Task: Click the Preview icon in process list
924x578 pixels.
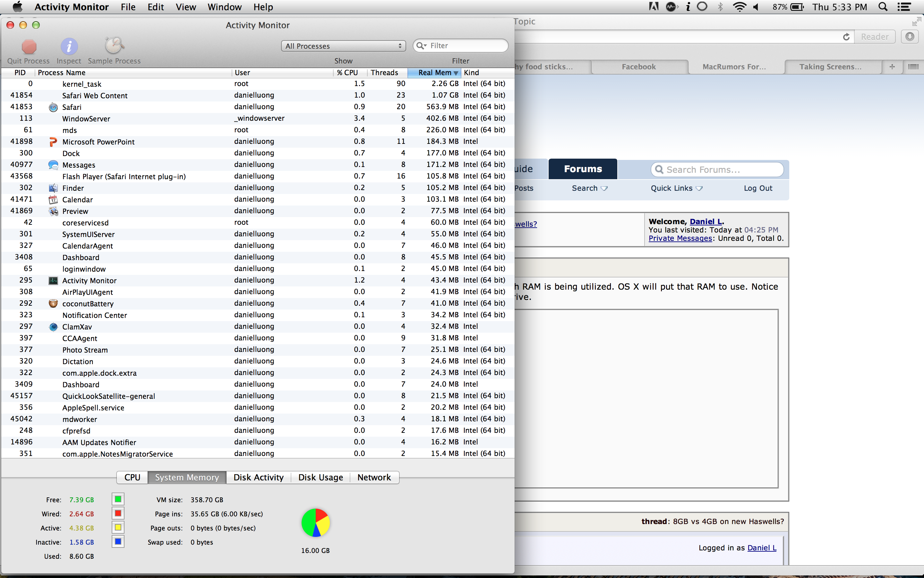Action: click(54, 211)
